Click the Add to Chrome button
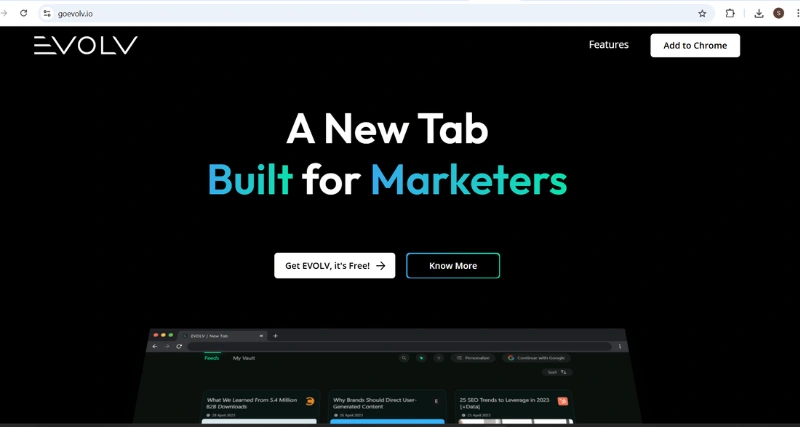Image resolution: width=800 pixels, height=427 pixels. tap(695, 45)
